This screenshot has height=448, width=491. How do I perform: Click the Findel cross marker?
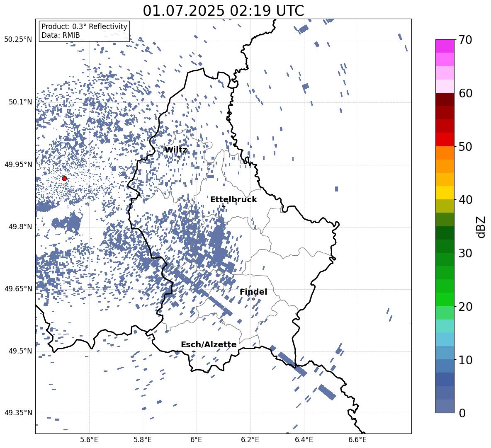[253, 299]
